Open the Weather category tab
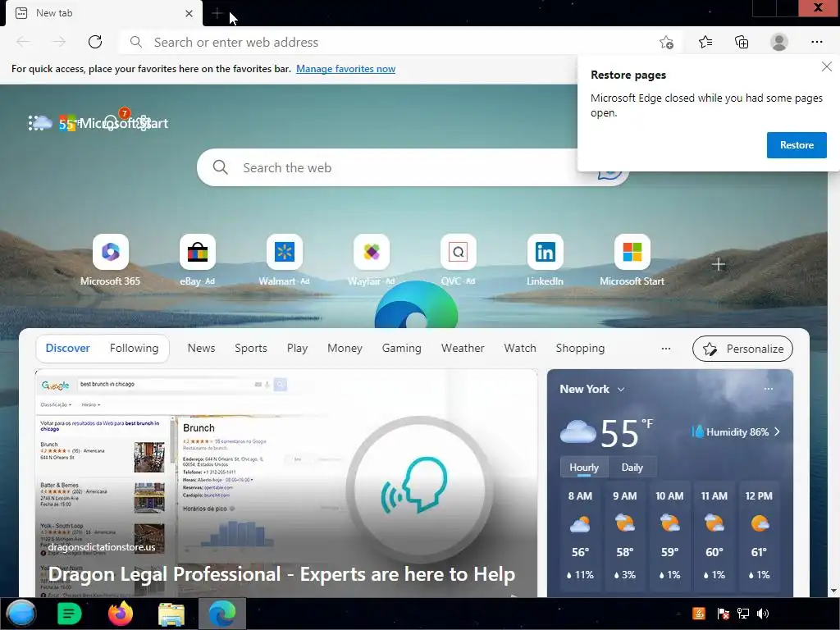 pos(463,348)
